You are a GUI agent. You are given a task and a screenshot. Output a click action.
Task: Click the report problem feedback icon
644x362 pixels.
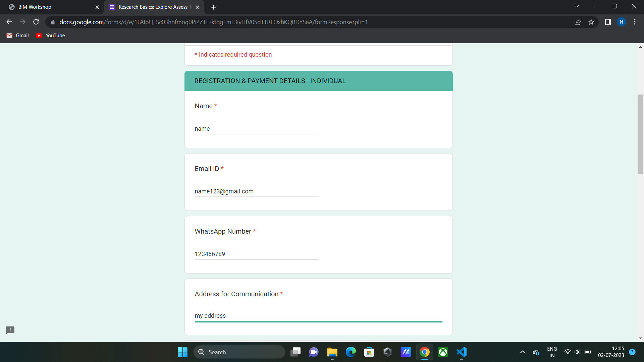pyautogui.click(x=10, y=330)
